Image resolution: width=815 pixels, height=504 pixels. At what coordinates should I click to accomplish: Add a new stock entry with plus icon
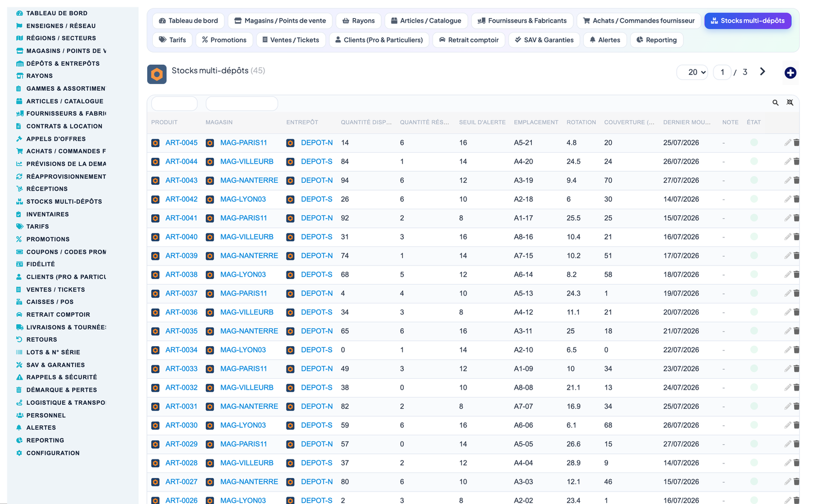coord(790,73)
